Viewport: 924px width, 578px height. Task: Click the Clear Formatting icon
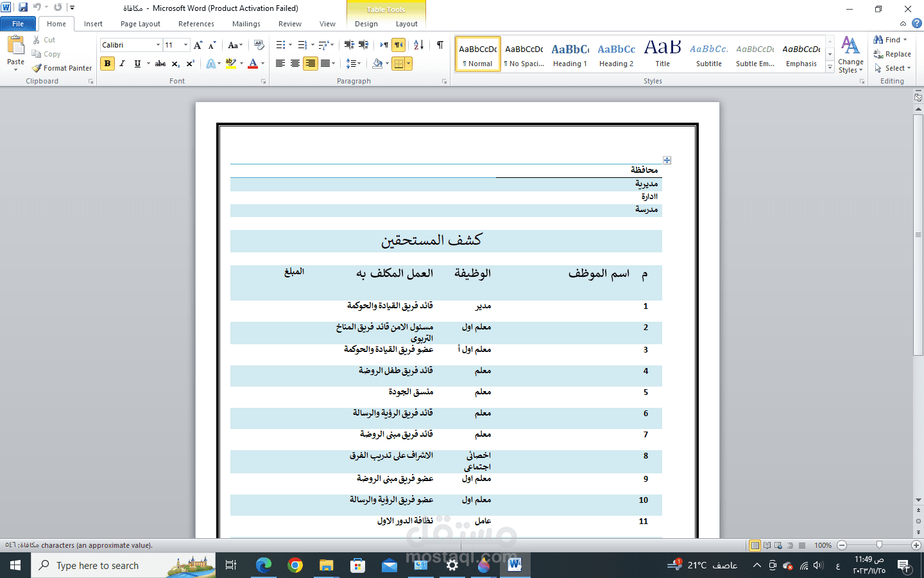[259, 45]
